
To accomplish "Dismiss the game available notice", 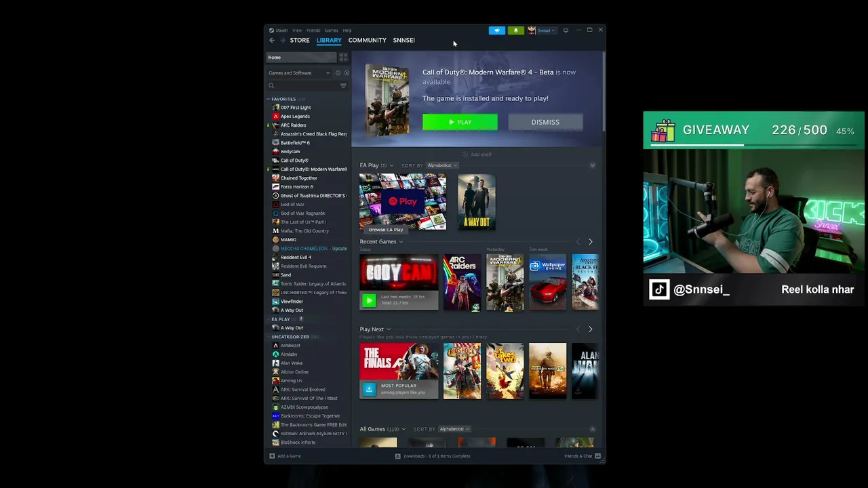I will (x=545, y=122).
